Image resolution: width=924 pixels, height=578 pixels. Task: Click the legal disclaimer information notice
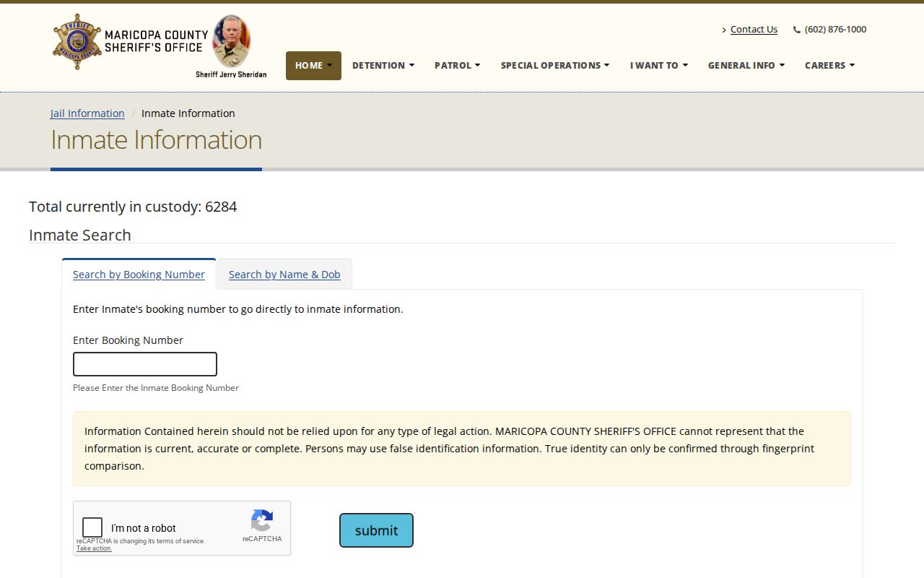click(462, 449)
